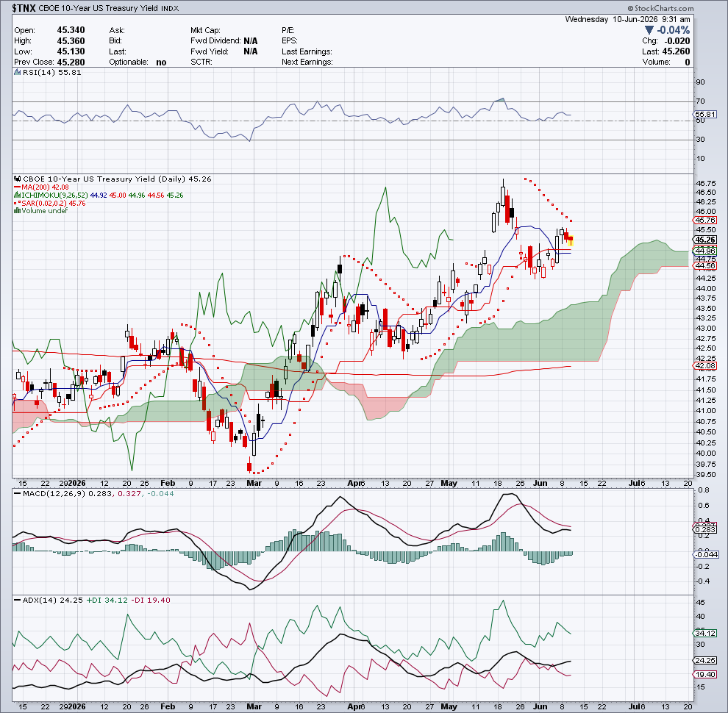Click the ADX(14) 24.25 legend label
Viewport: 728px width, 713px height.
(52, 601)
